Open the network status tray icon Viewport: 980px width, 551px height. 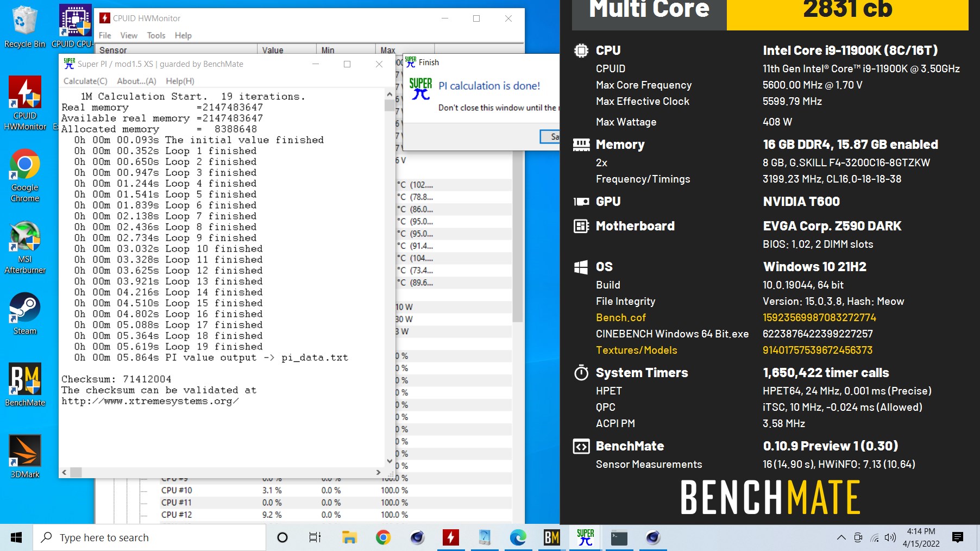874,537
